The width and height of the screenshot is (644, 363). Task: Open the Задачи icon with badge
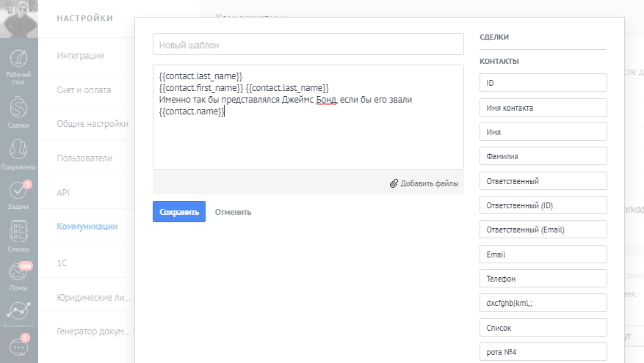tap(19, 191)
